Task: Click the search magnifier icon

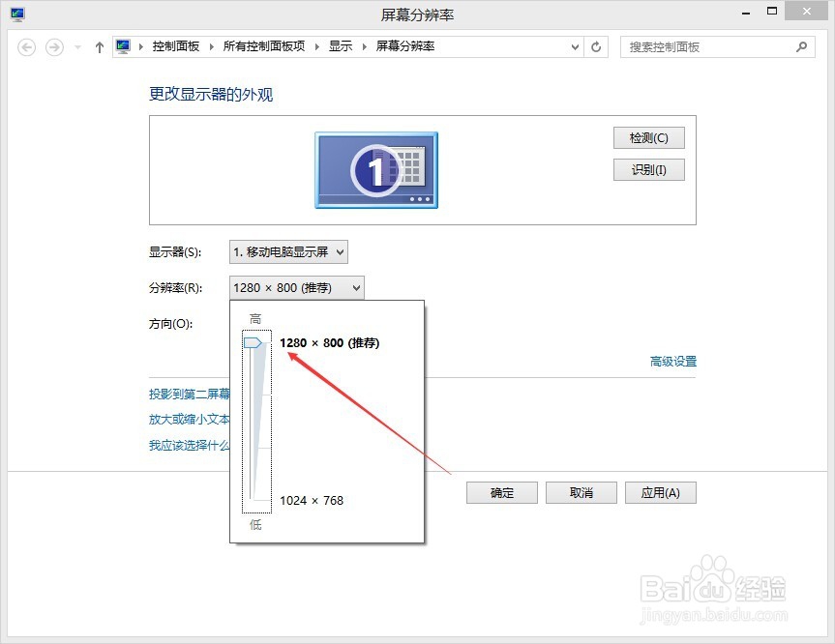Action: [801, 47]
